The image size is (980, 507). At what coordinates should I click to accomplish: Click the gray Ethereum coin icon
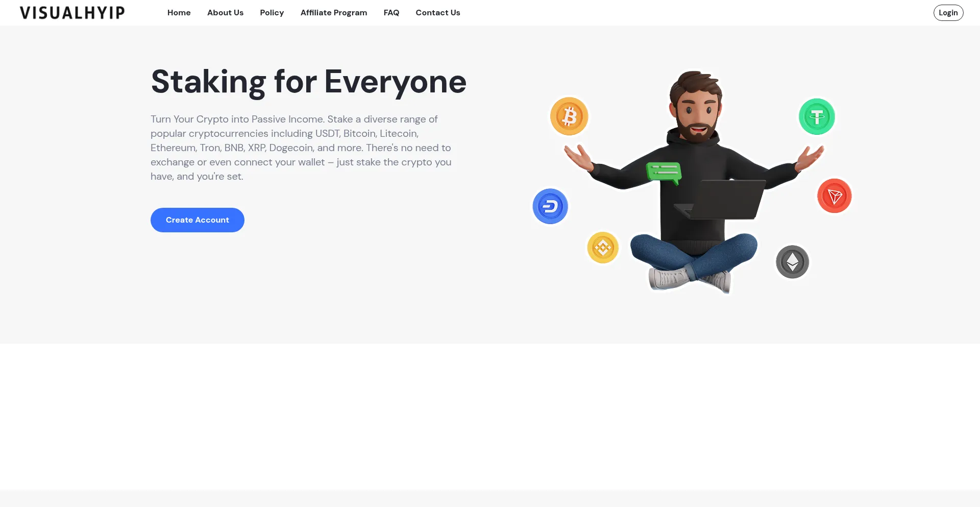[x=792, y=262]
